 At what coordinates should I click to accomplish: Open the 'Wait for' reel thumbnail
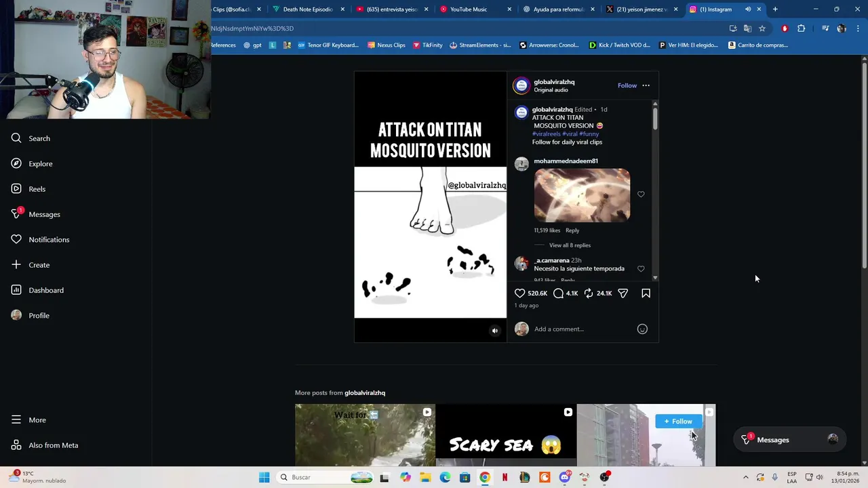tap(365, 435)
